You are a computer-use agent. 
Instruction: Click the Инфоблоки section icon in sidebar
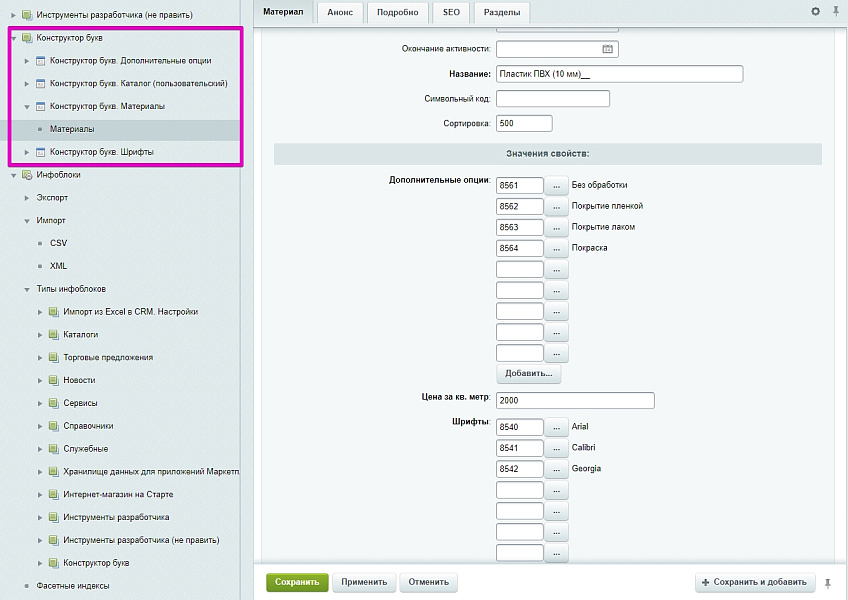click(x=27, y=175)
